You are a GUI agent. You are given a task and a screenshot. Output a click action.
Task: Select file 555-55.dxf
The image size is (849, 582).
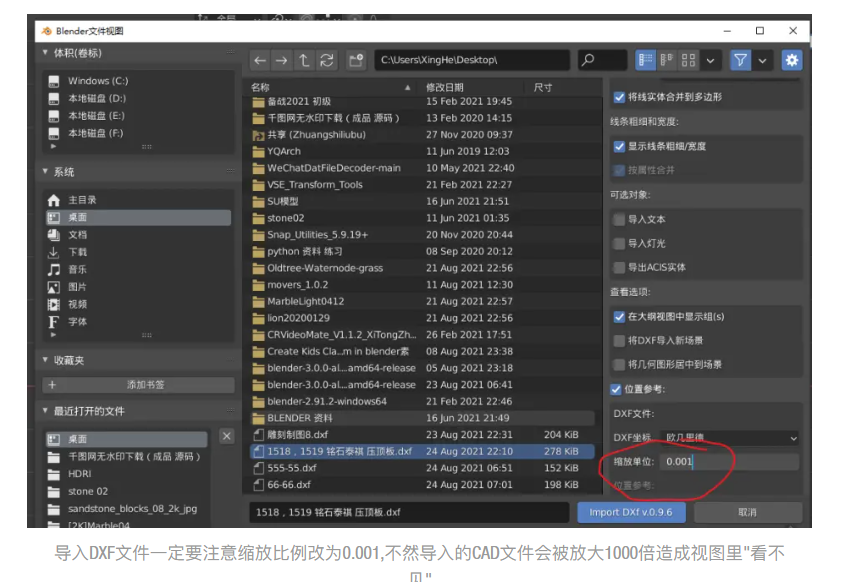tap(422, 468)
